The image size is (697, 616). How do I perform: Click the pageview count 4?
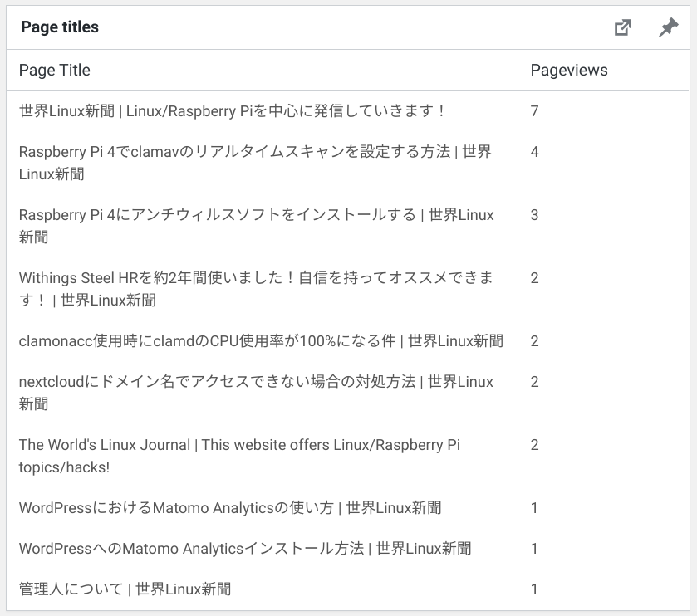[x=534, y=152]
